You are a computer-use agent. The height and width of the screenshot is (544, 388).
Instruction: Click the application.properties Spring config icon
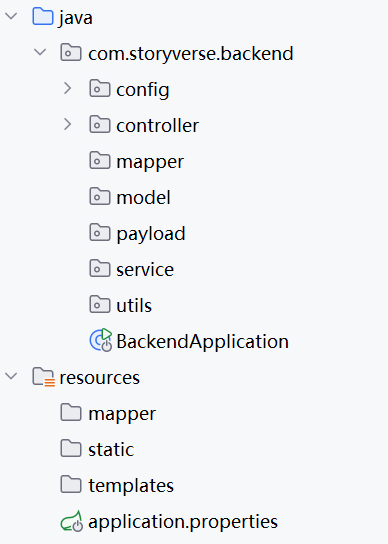(72, 521)
